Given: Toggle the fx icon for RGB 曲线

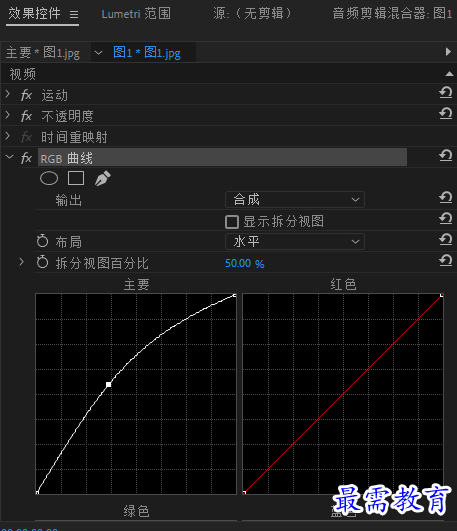Looking at the screenshot, I should 26,158.
